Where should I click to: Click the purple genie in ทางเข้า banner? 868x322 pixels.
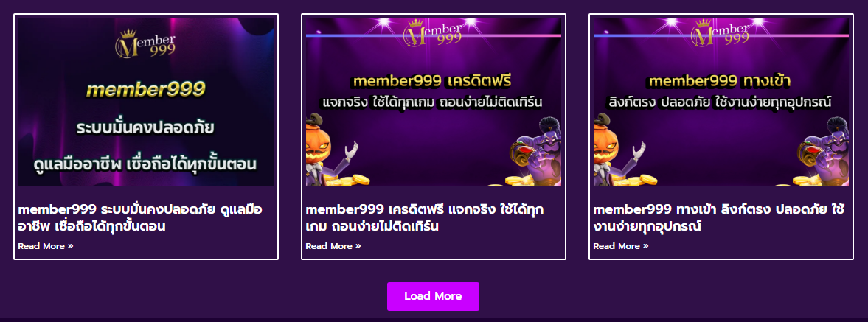[x=822, y=150]
